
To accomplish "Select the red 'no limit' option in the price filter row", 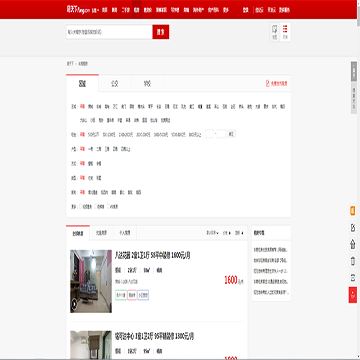I will pyautogui.click(x=82, y=134).
